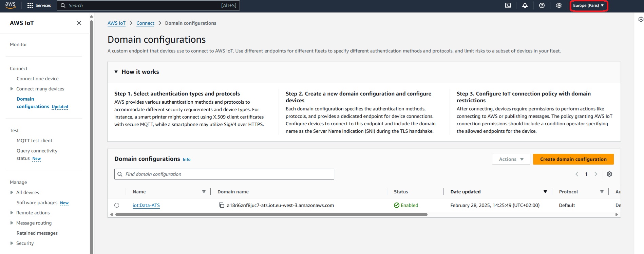Image resolution: width=644 pixels, height=254 pixels.
Task: Open table preferences gear icon
Action: (x=609, y=174)
